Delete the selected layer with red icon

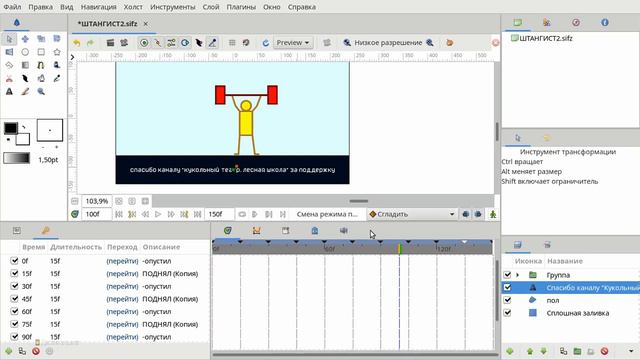pos(604,351)
